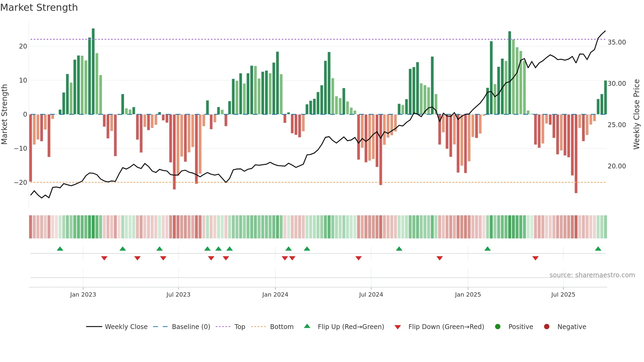Image resolution: width=644 pixels, height=362 pixels.
Task: Click the green Positive legend dot
Action: [x=498, y=327]
